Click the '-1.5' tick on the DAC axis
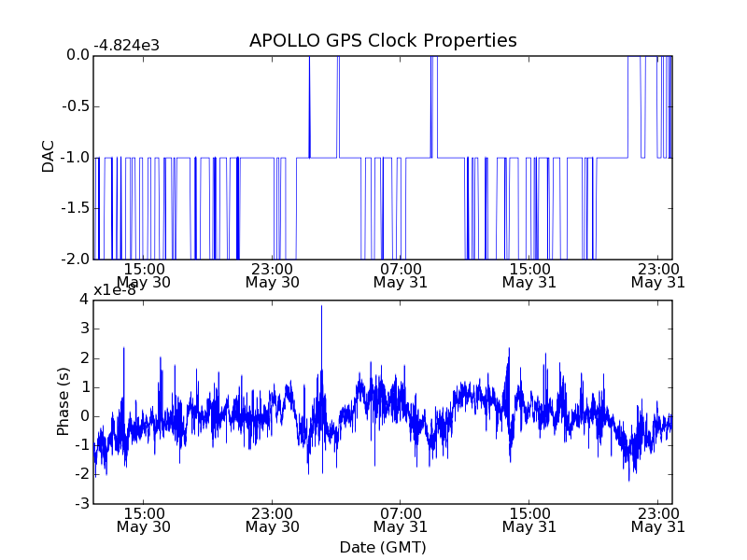 pyautogui.click(x=76, y=208)
